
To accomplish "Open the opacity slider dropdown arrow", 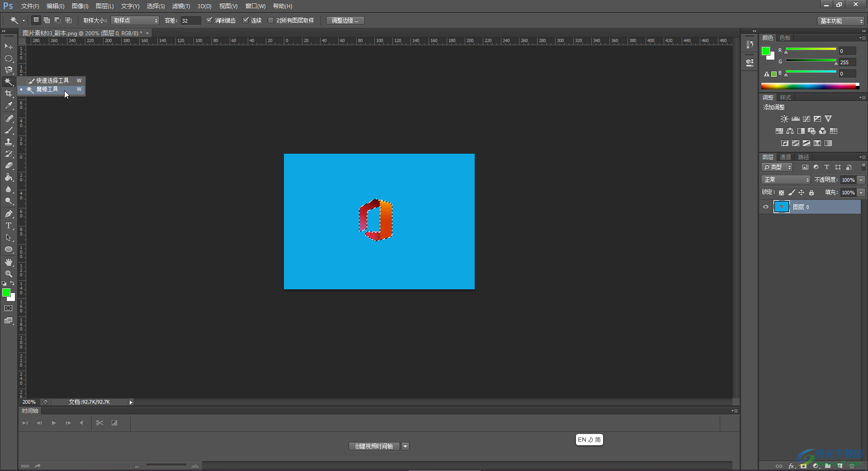I will coord(861,180).
